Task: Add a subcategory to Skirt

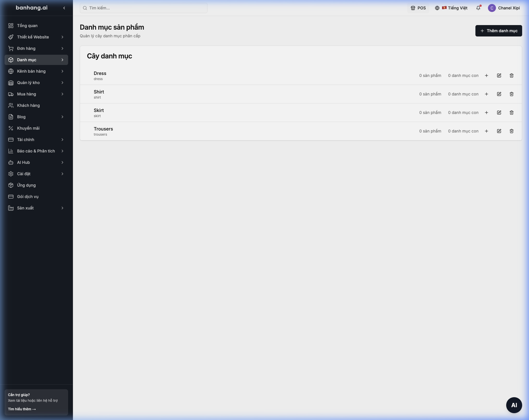Action: point(487,113)
